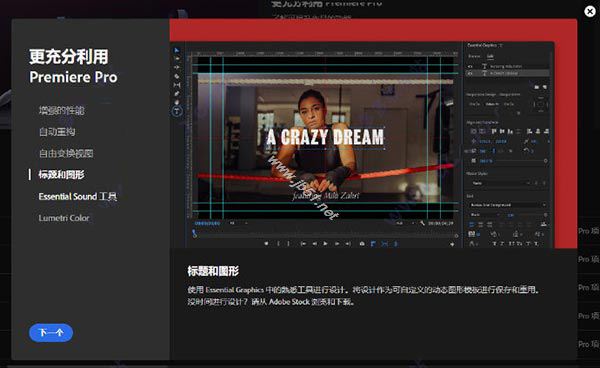Click the A CRAZY DREAM title text
This screenshot has width=600, height=368.
click(x=325, y=137)
